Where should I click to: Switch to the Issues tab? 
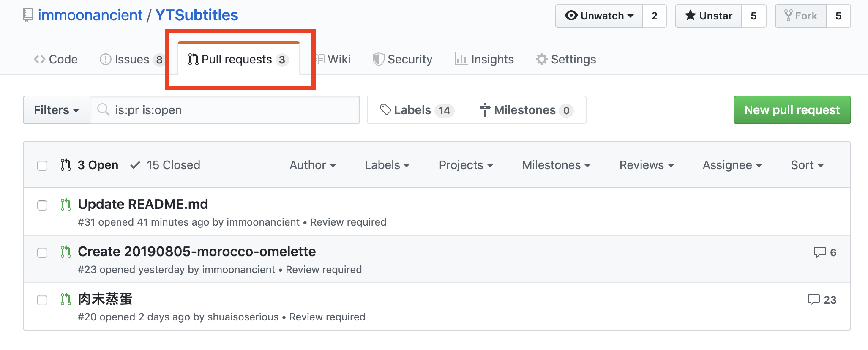[x=131, y=59]
